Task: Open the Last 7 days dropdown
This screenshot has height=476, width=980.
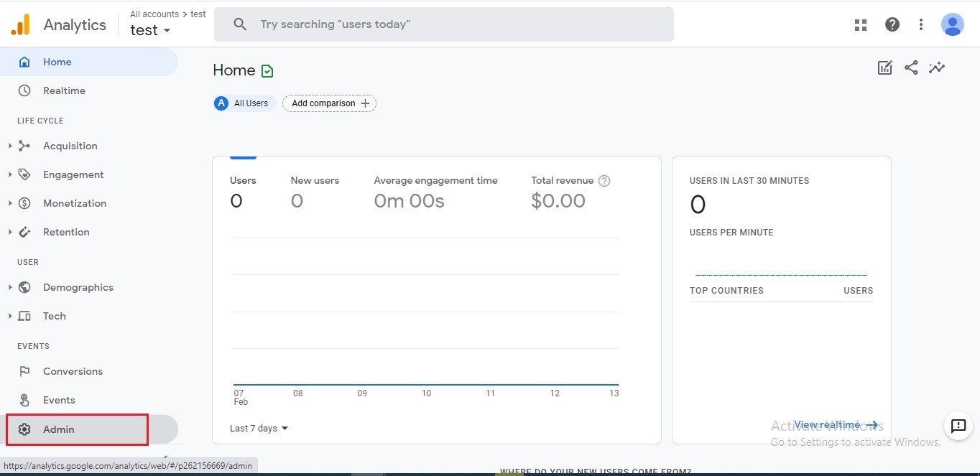Action: (259, 429)
